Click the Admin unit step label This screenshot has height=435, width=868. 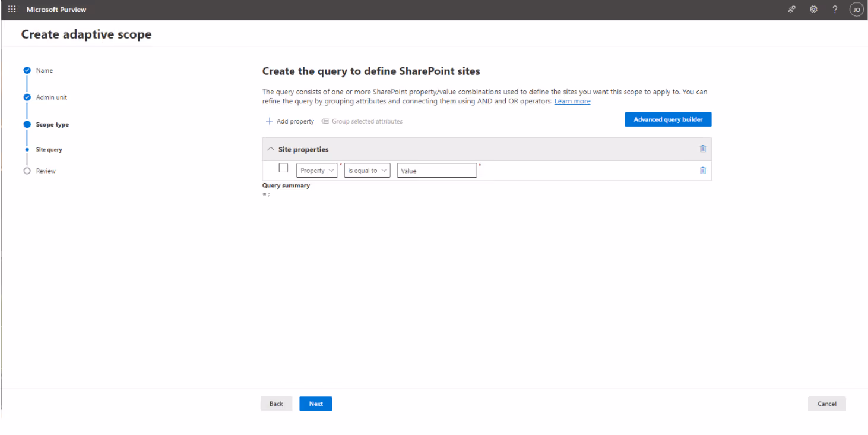pyautogui.click(x=52, y=97)
